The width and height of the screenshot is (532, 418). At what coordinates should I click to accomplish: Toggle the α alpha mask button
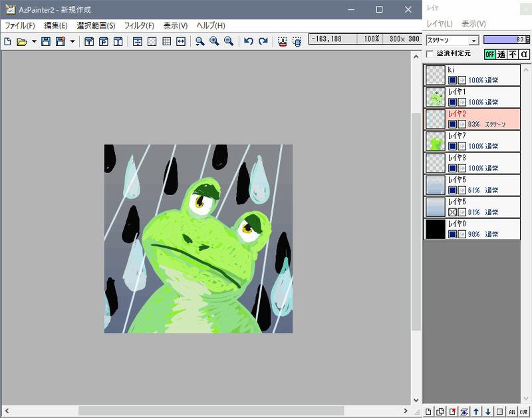pos(524,55)
